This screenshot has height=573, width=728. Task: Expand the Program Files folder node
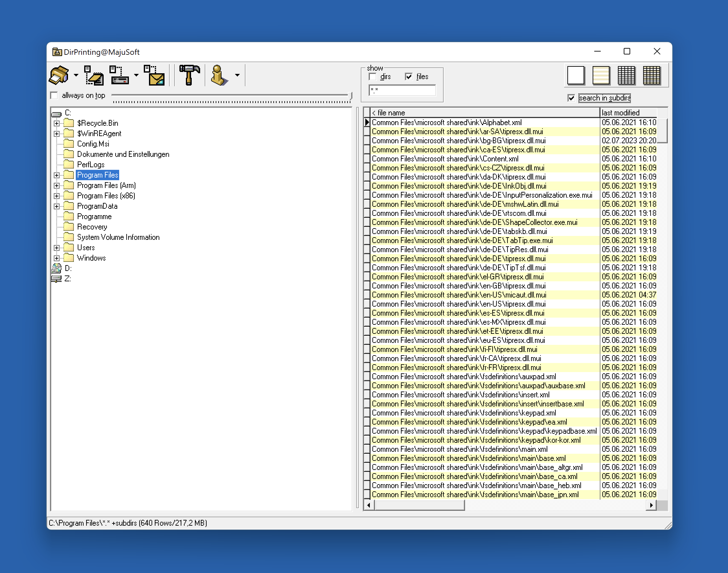click(x=57, y=175)
